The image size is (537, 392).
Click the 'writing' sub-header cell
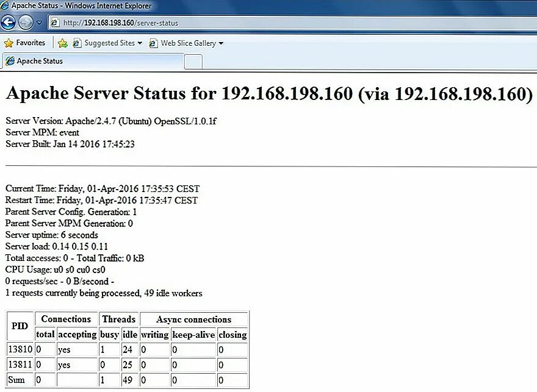[155, 334]
